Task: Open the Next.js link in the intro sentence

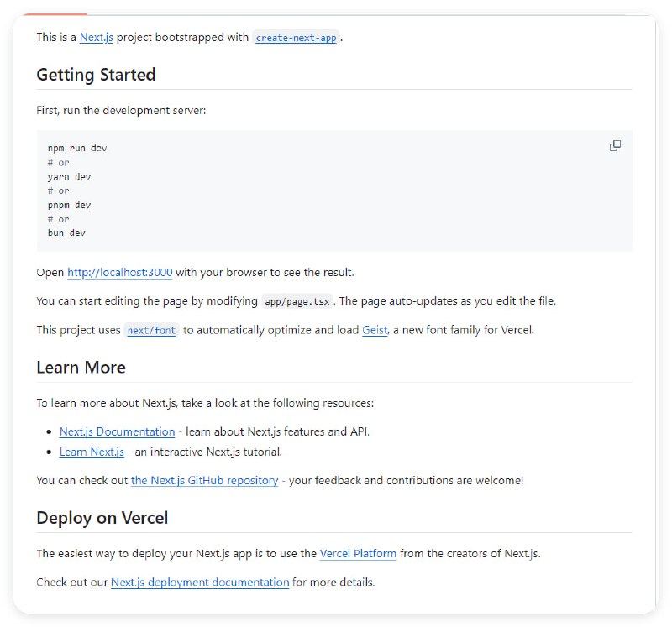Action: pos(97,38)
